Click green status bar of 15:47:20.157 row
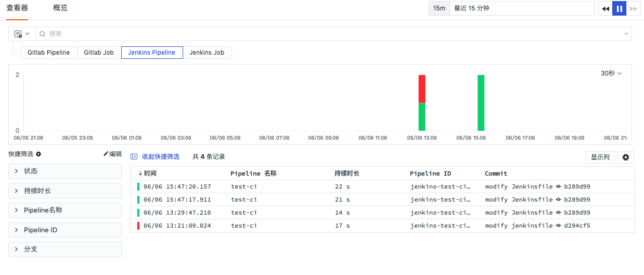Viewport: 644px width, 275px height. 138,186
